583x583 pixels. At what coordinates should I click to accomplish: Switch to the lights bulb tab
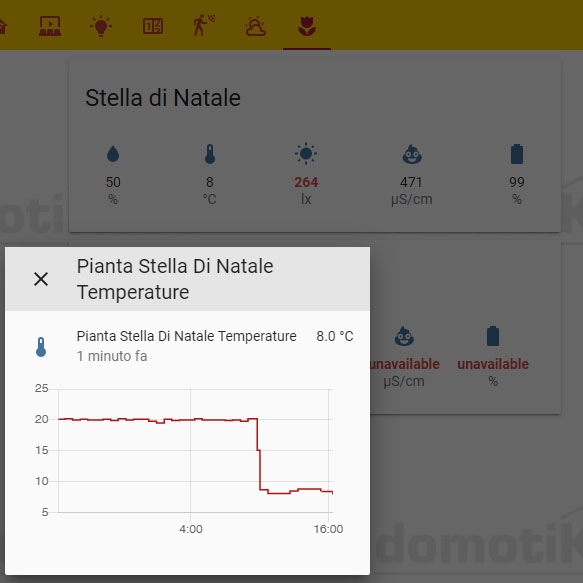101,26
